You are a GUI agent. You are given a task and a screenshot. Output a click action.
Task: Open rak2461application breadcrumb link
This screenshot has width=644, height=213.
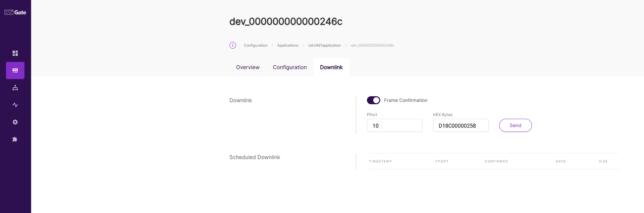click(x=324, y=46)
